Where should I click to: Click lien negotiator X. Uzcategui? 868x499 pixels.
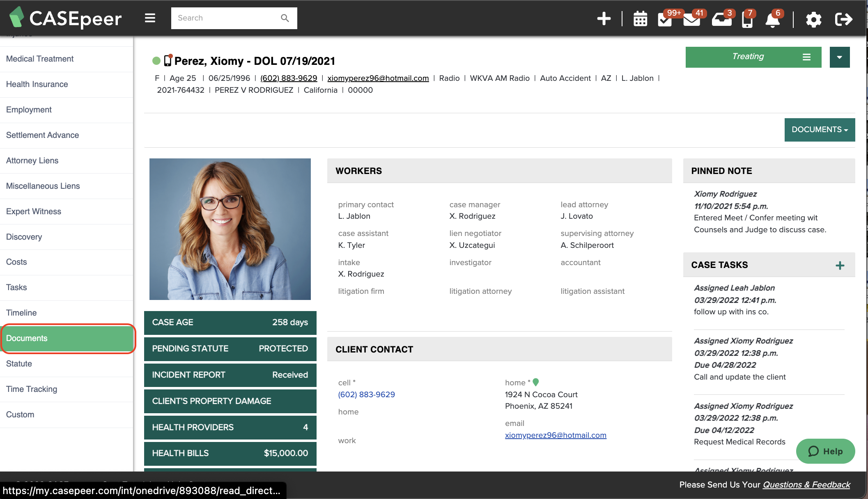[x=472, y=245]
